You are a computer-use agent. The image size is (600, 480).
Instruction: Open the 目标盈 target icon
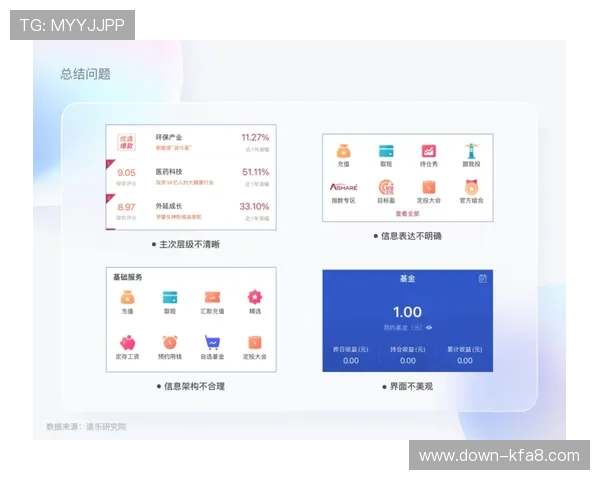pyautogui.click(x=386, y=187)
